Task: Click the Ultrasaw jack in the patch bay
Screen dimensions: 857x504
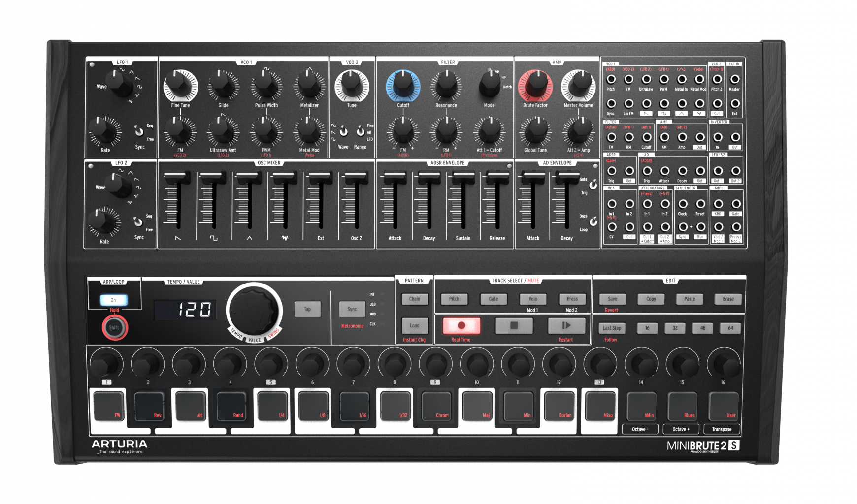Action: tap(646, 79)
